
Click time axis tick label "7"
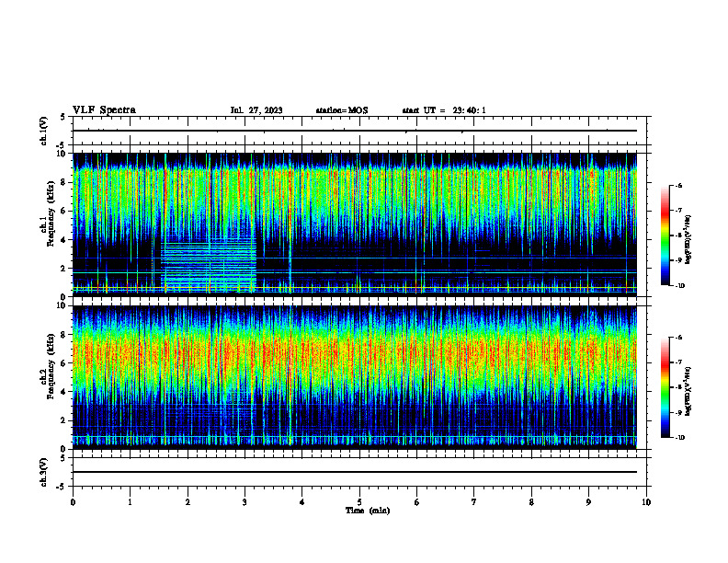(x=474, y=502)
